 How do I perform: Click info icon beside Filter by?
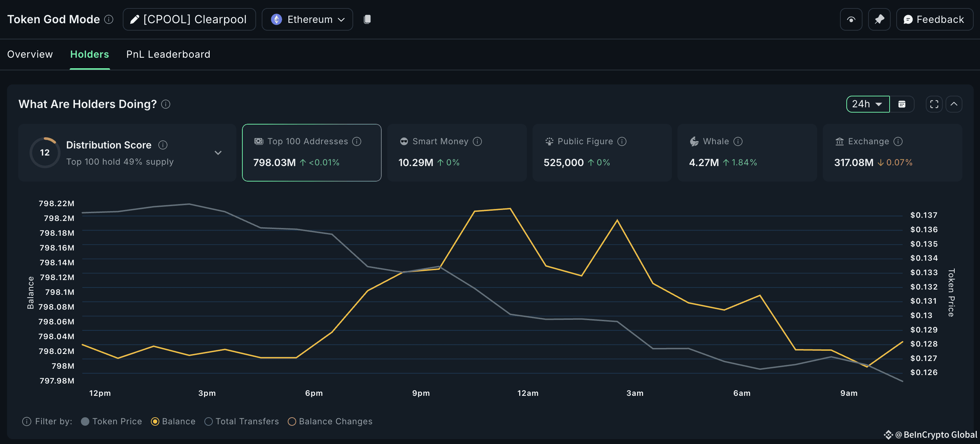27,421
